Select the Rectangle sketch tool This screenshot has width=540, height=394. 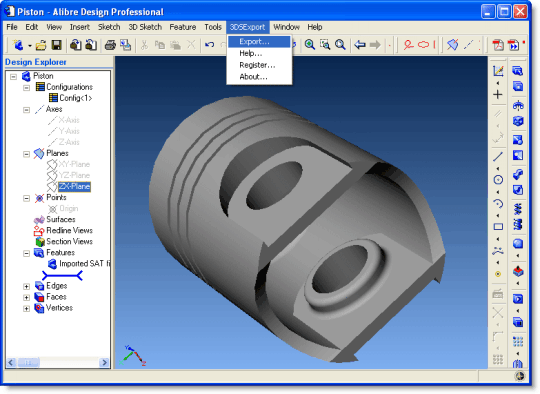[498, 227]
